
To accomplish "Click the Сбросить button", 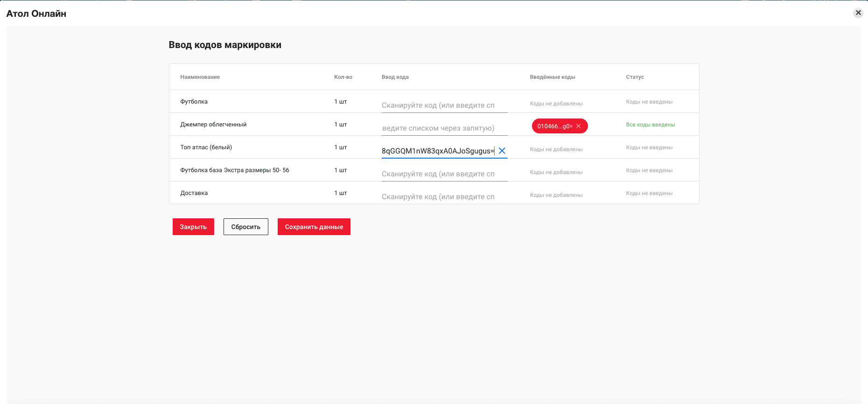I will tap(245, 227).
